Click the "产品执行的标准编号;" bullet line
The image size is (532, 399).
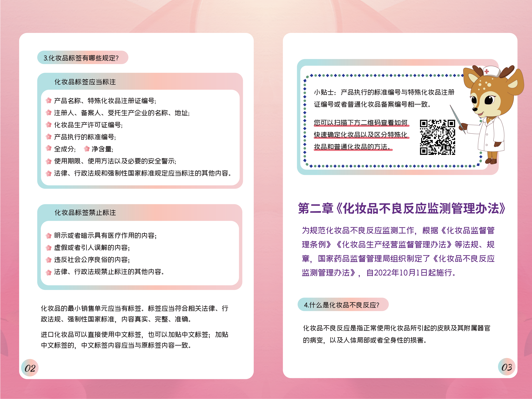[x=85, y=137]
